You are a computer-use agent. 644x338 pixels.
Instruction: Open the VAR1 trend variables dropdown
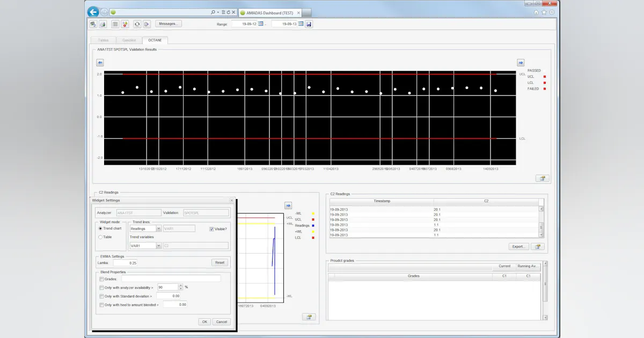(x=159, y=246)
